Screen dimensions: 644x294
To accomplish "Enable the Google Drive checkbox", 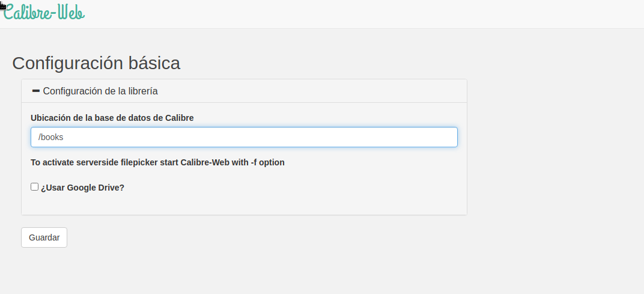I will coord(35,186).
